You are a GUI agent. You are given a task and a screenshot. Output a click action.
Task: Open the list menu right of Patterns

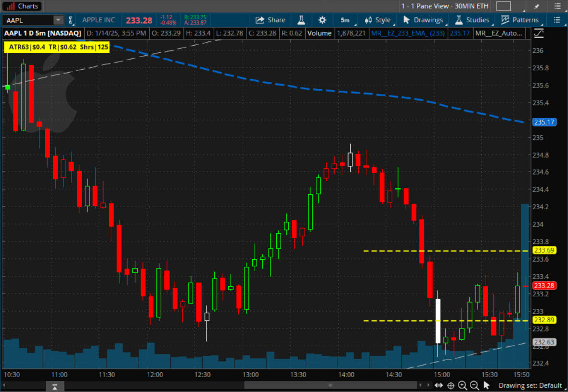(557, 20)
